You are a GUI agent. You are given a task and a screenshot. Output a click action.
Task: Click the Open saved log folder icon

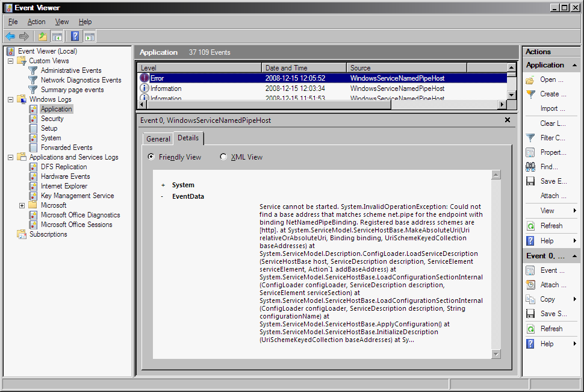(x=530, y=79)
